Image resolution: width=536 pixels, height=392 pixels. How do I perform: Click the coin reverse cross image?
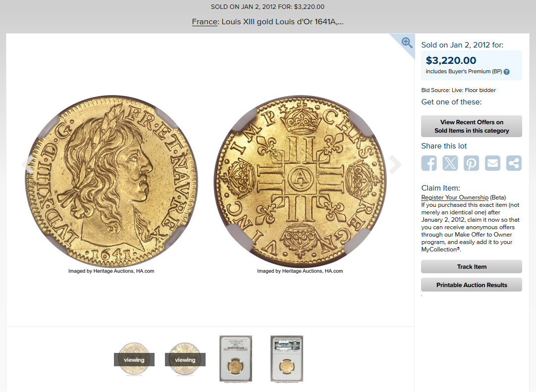click(x=300, y=181)
